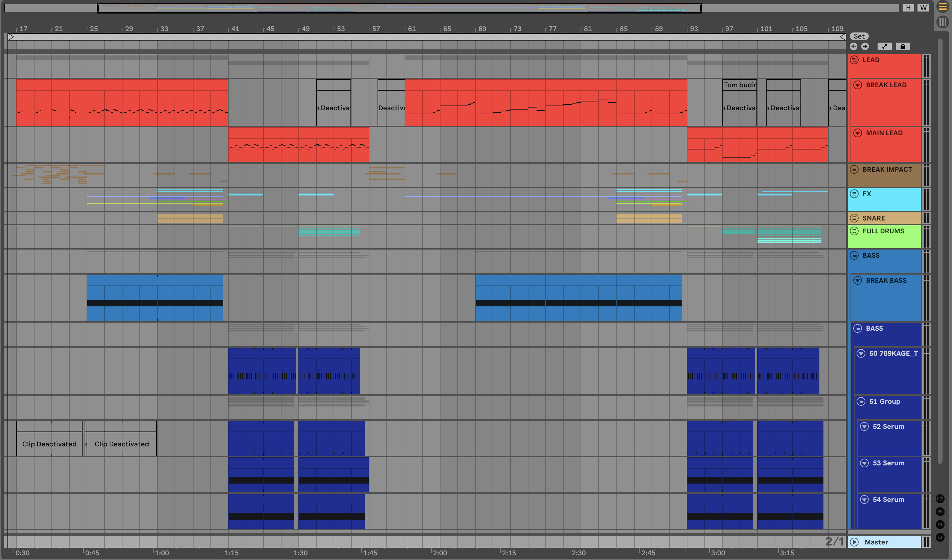The height and width of the screenshot is (560, 952).
Task: Jump to previous locator arrow
Action: click(x=854, y=46)
